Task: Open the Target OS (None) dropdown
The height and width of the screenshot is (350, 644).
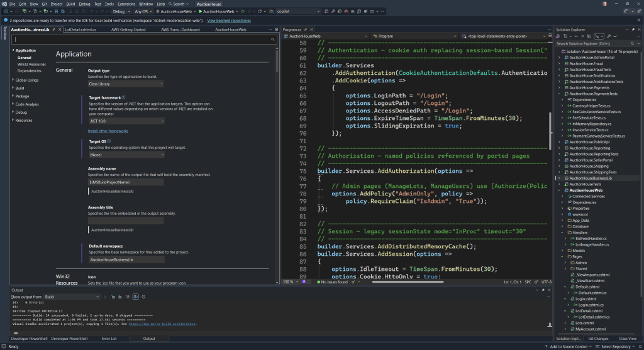Action: [x=126, y=155]
